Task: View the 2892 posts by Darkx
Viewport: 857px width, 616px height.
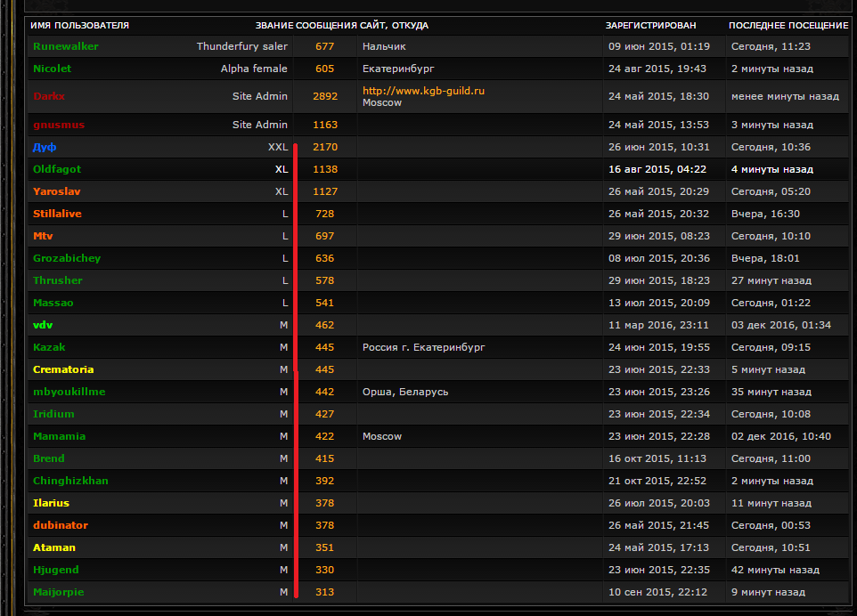Action: point(325,96)
